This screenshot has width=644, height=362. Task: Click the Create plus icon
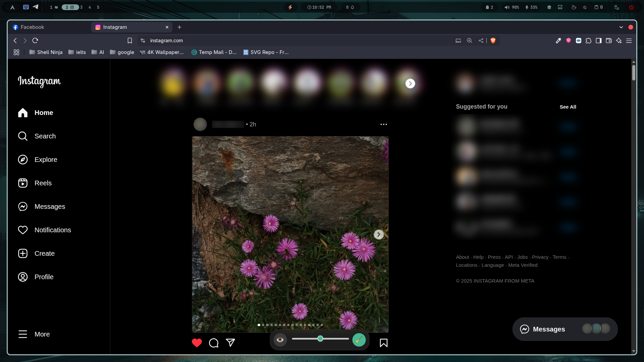tap(23, 253)
